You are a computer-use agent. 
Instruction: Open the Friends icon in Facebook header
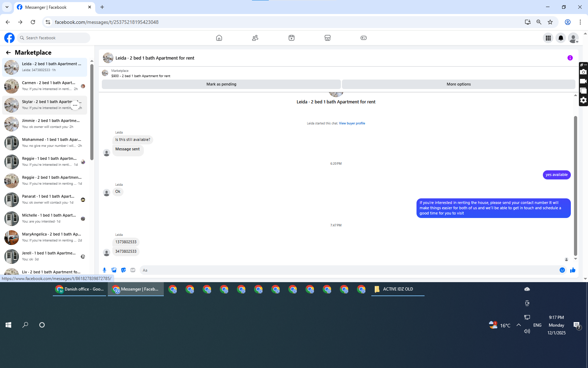click(255, 38)
